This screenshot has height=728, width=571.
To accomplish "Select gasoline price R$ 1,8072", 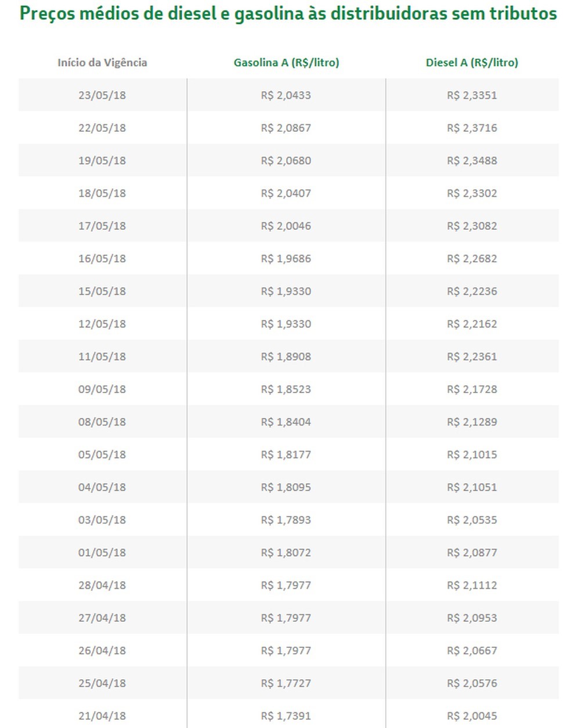I will tap(286, 553).
